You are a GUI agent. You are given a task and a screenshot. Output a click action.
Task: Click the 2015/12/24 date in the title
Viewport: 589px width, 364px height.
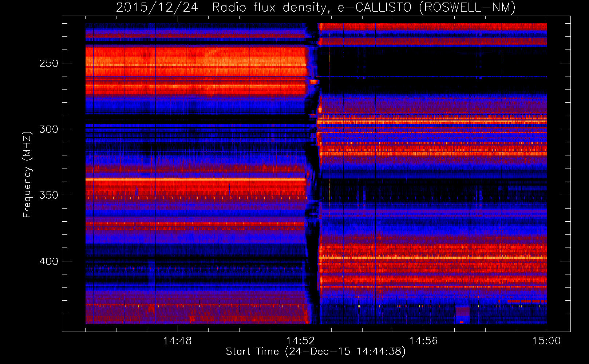pos(157,7)
